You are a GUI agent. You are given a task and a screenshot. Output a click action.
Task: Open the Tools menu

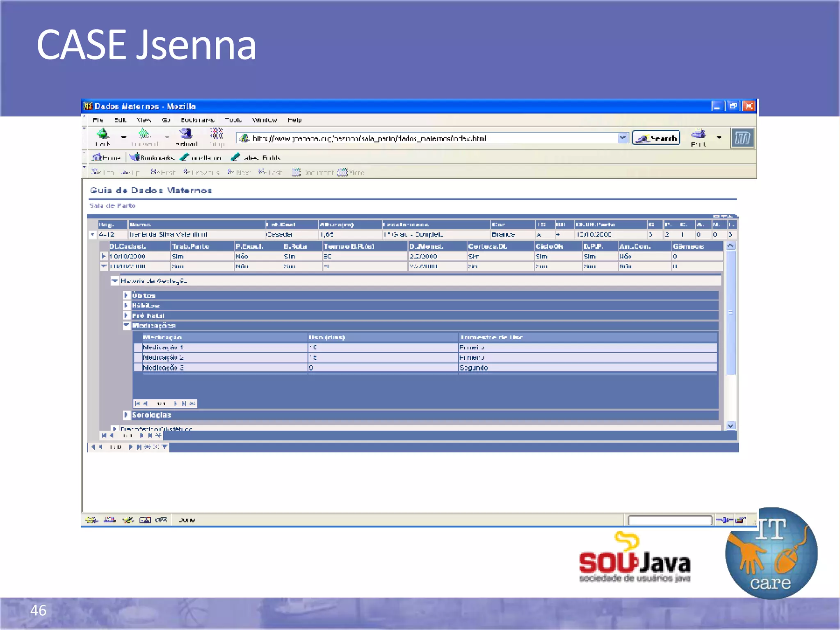tap(233, 120)
